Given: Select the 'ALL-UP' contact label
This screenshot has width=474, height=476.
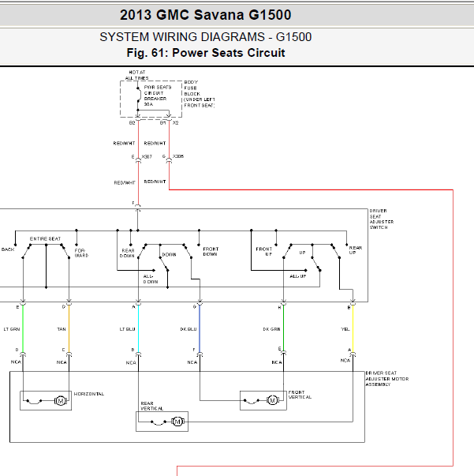Looking at the screenshot, I should [298, 276].
